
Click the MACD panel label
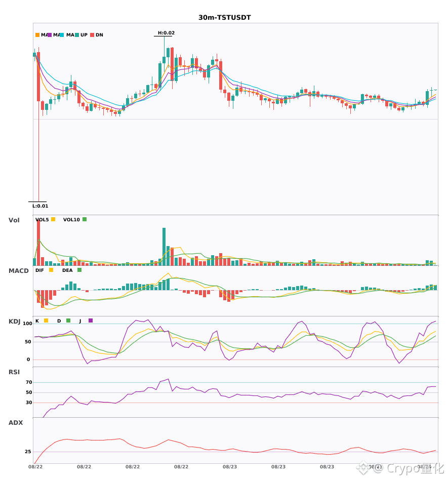(18, 271)
